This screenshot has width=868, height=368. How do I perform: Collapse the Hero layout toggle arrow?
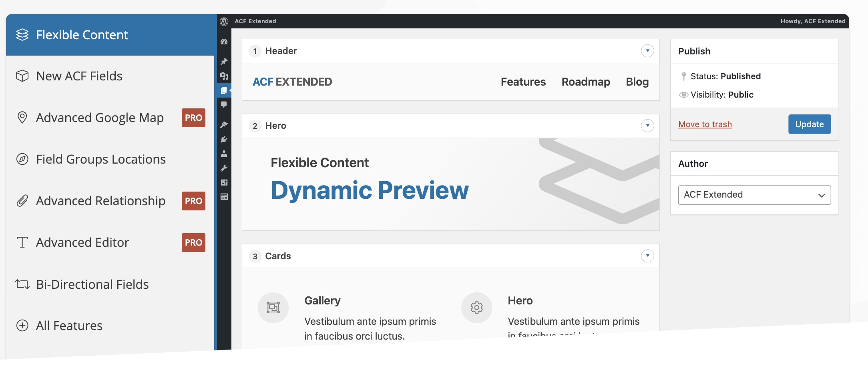[647, 126]
